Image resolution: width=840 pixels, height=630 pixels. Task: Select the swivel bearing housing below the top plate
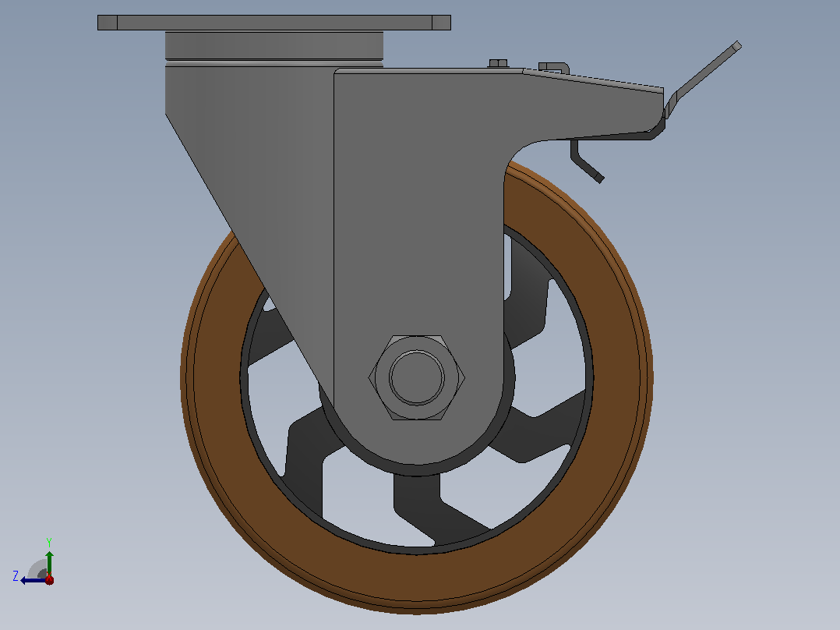tap(274, 45)
